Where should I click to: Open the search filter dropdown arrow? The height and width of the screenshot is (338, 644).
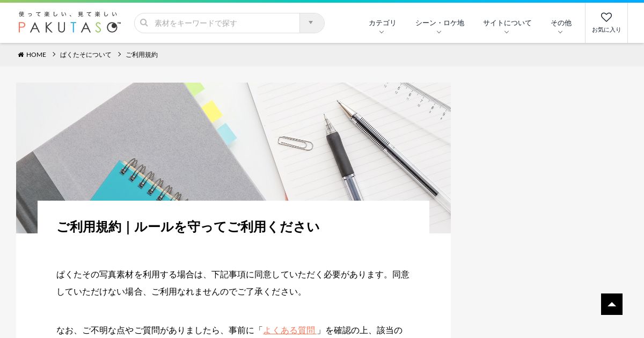(311, 23)
